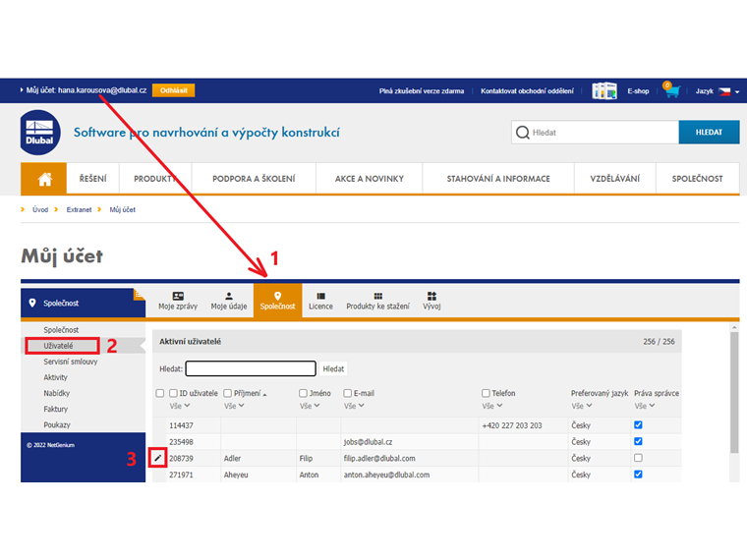Uncheck admin rights for user 235498
This screenshot has width=747, height=560.
638,441
